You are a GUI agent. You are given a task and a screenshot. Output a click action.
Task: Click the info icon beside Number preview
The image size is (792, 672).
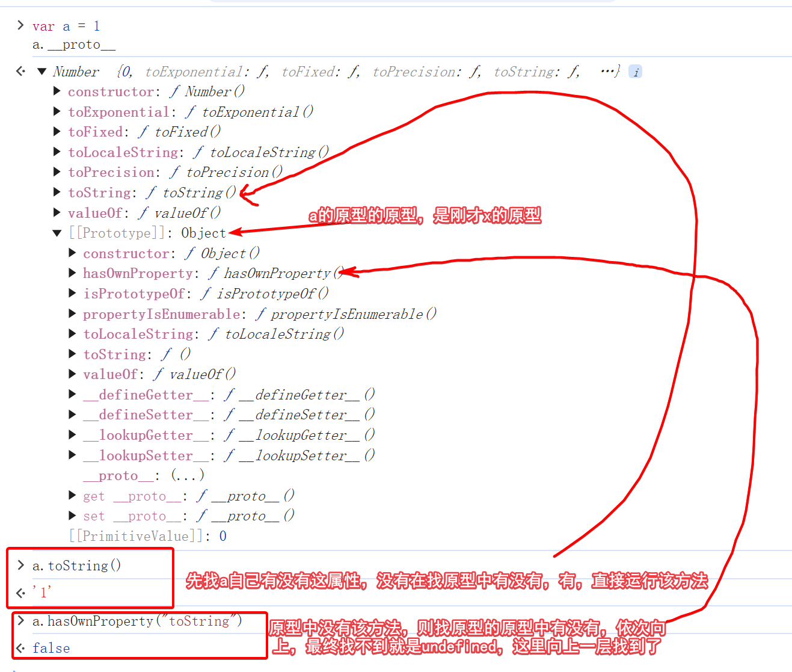coord(636,72)
